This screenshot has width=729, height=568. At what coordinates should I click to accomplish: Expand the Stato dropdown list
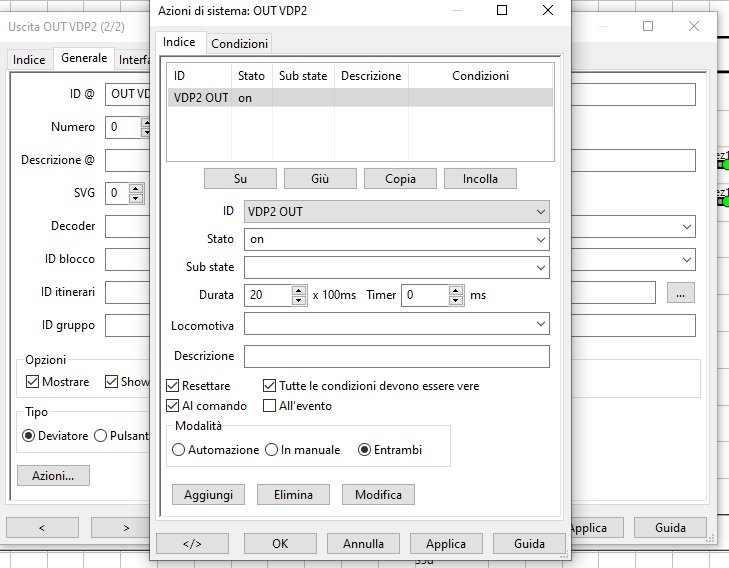(x=397, y=240)
